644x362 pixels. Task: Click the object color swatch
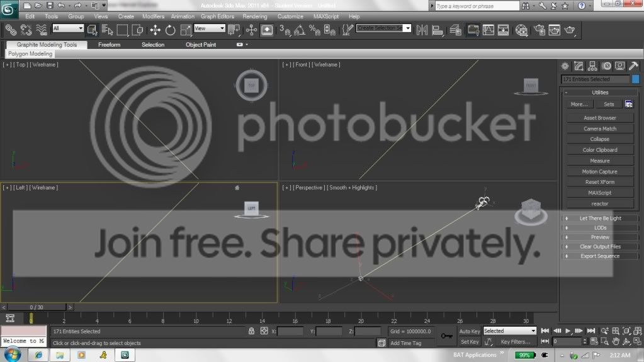(635, 79)
